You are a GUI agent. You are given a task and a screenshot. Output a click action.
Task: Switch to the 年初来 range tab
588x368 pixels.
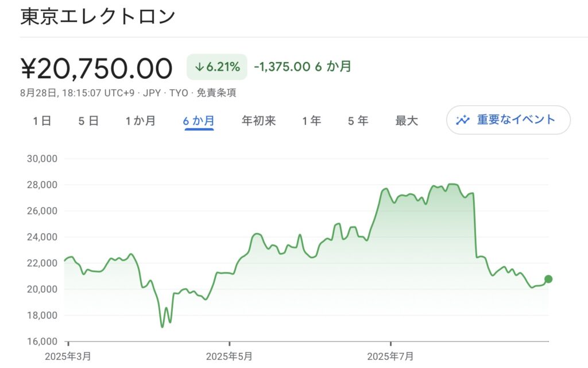coord(259,121)
